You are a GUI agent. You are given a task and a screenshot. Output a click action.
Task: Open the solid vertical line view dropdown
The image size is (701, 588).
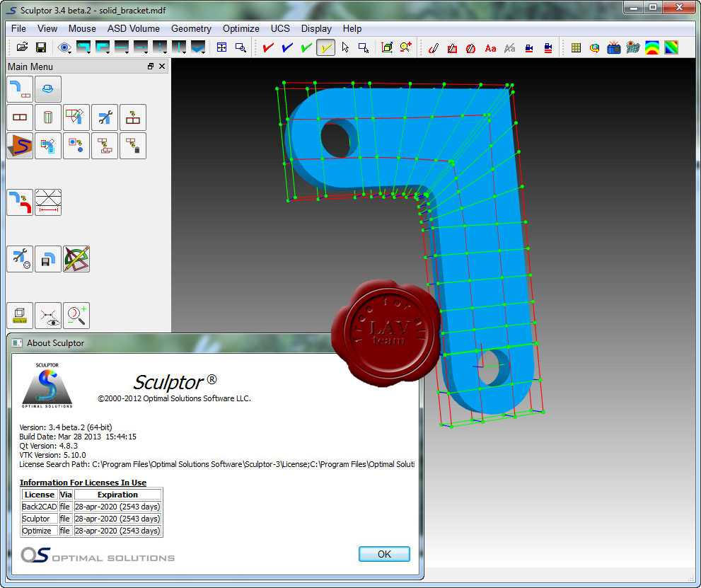coord(179,47)
